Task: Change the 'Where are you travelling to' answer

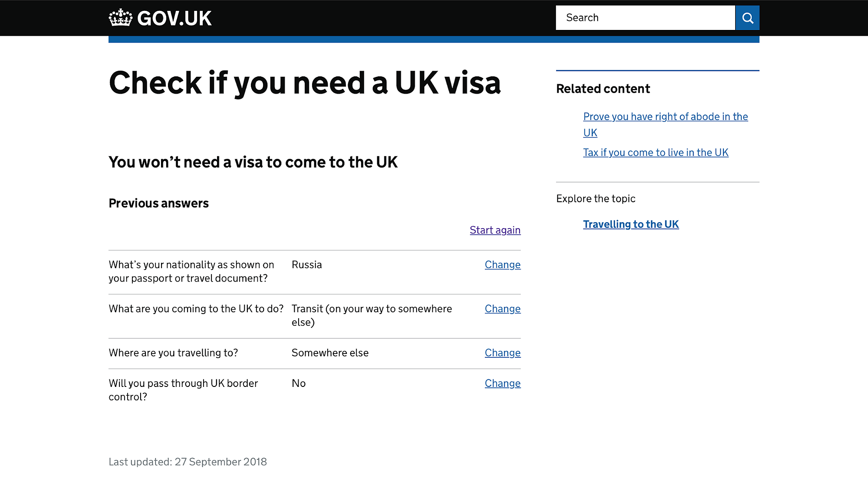Action: click(x=503, y=353)
